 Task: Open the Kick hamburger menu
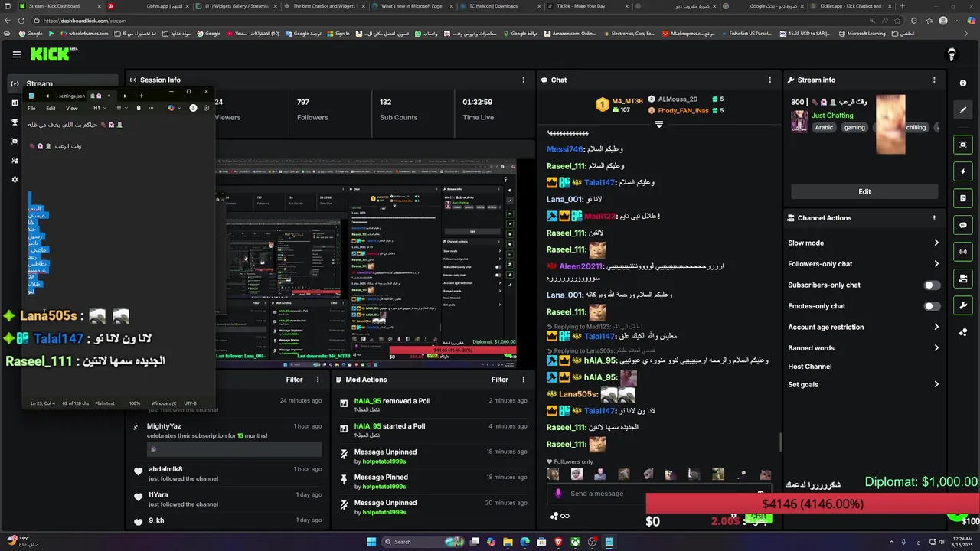pos(17,54)
